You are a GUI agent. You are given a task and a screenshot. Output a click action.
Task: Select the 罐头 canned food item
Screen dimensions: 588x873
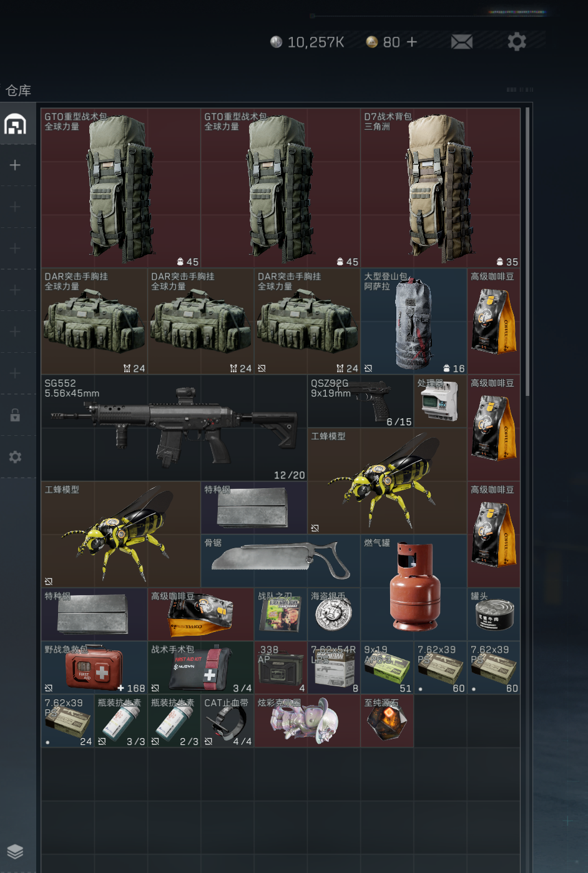494,614
